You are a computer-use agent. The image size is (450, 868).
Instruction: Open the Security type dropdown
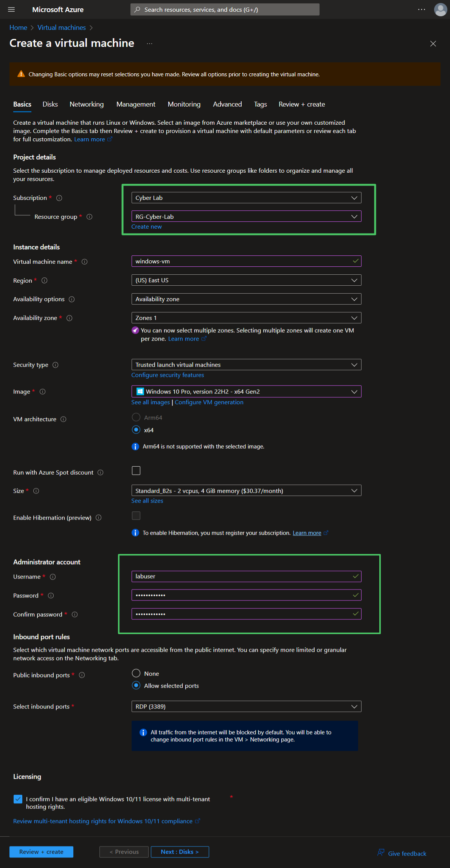(247, 365)
